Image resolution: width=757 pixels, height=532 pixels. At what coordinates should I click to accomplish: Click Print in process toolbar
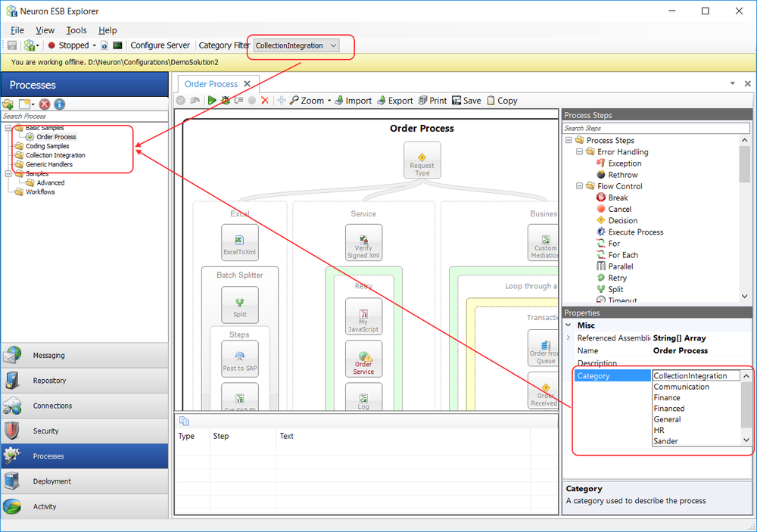(432, 101)
